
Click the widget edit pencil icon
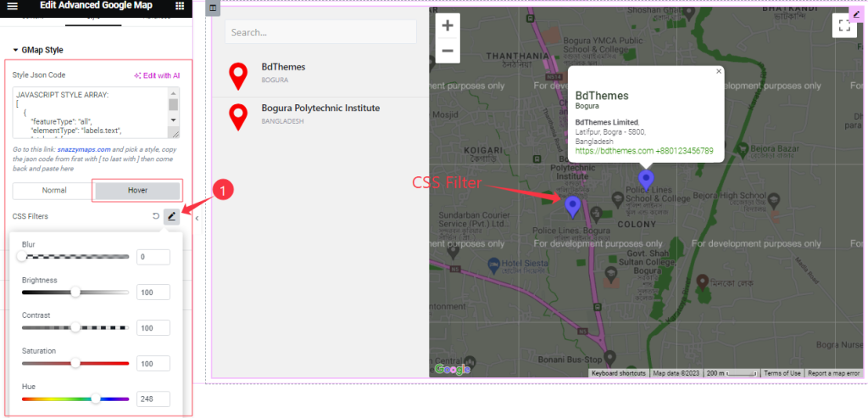pos(856,15)
